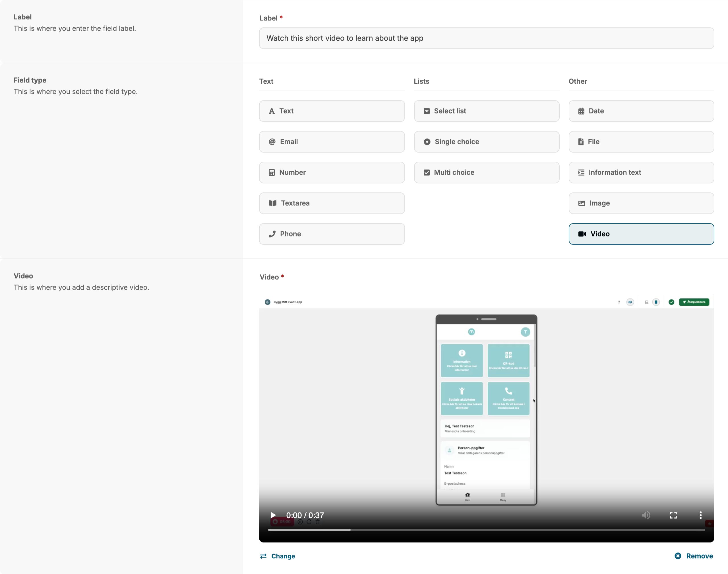
Task: Choose the File field type
Action: click(x=641, y=141)
